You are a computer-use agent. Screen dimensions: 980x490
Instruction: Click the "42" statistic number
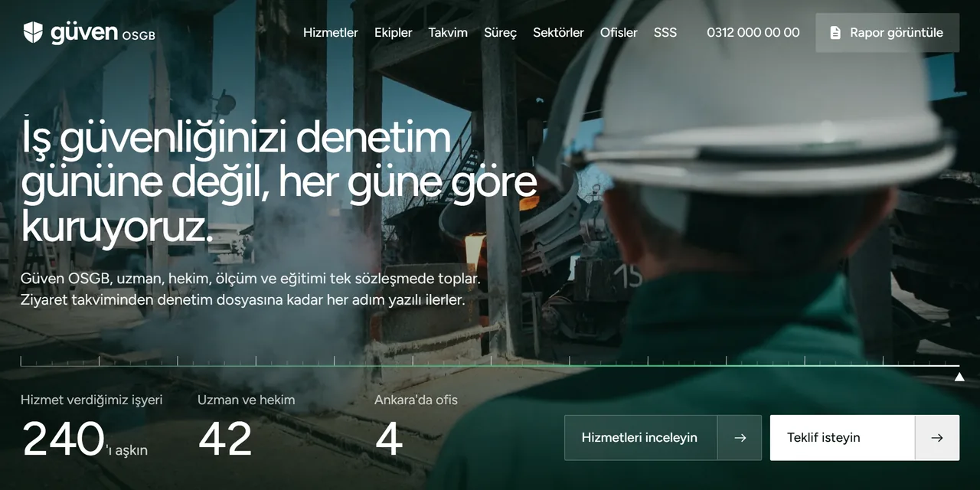225,439
